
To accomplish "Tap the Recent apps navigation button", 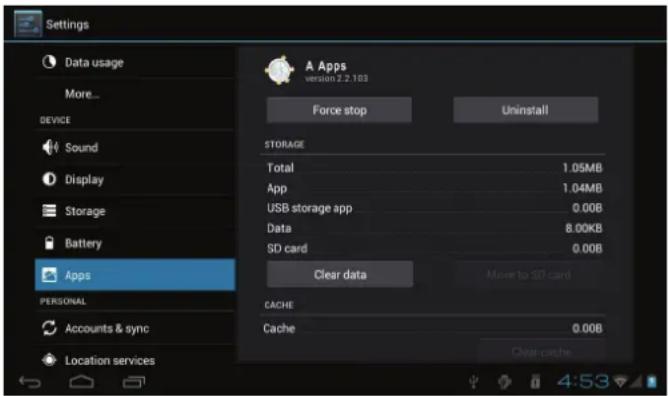I will pos(134,382).
